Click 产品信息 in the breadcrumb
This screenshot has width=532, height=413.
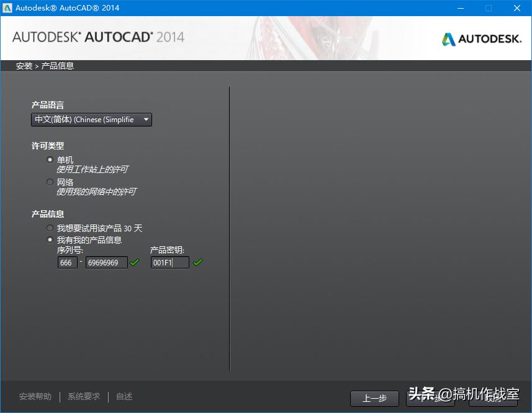[56, 65]
